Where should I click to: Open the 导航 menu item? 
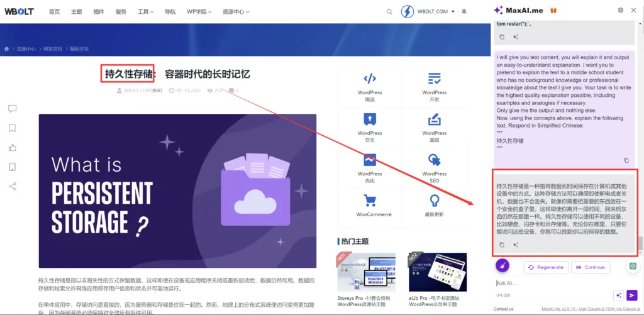point(170,11)
